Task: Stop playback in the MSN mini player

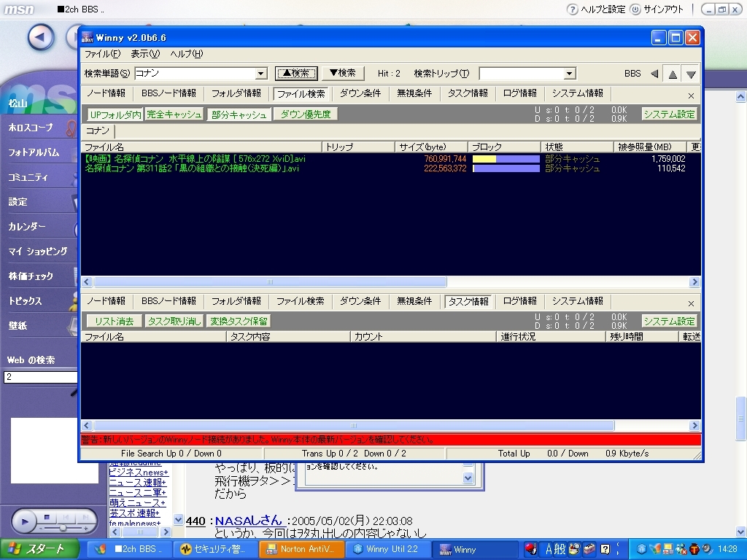Action: tap(47, 517)
